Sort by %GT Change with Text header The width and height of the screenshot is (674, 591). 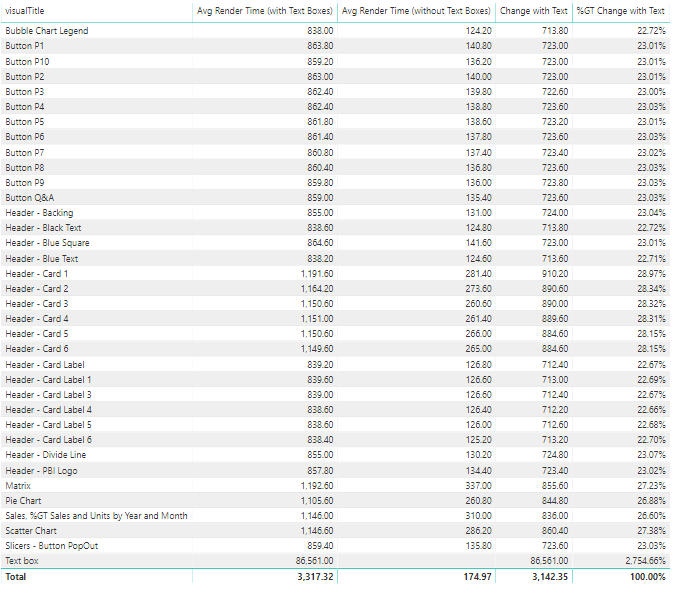tap(621, 11)
